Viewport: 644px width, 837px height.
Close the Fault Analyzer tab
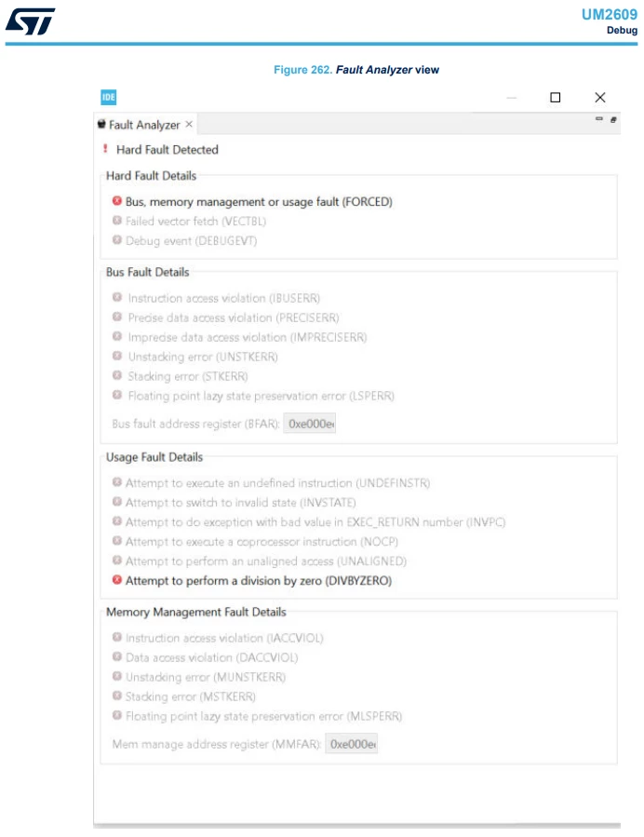pyautogui.click(x=189, y=125)
